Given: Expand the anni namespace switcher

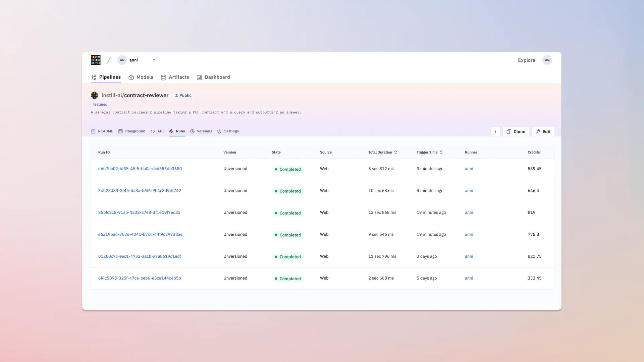Looking at the screenshot, I should pos(154,60).
